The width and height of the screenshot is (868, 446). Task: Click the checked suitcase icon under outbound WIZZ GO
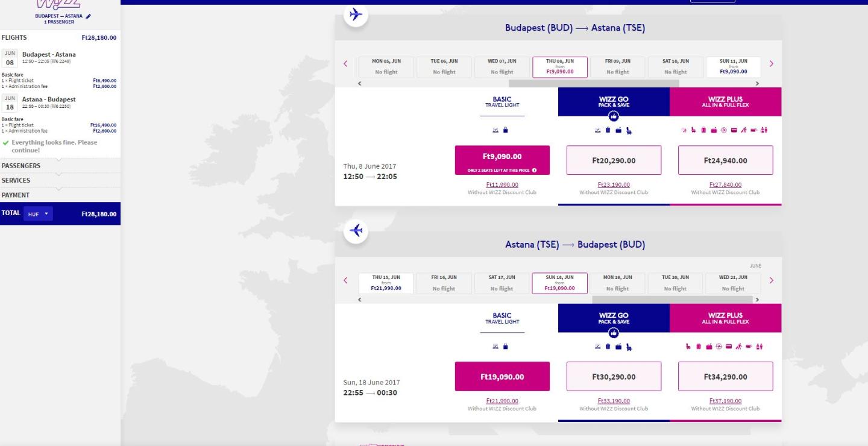pyautogui.click(x=609, y=130)
